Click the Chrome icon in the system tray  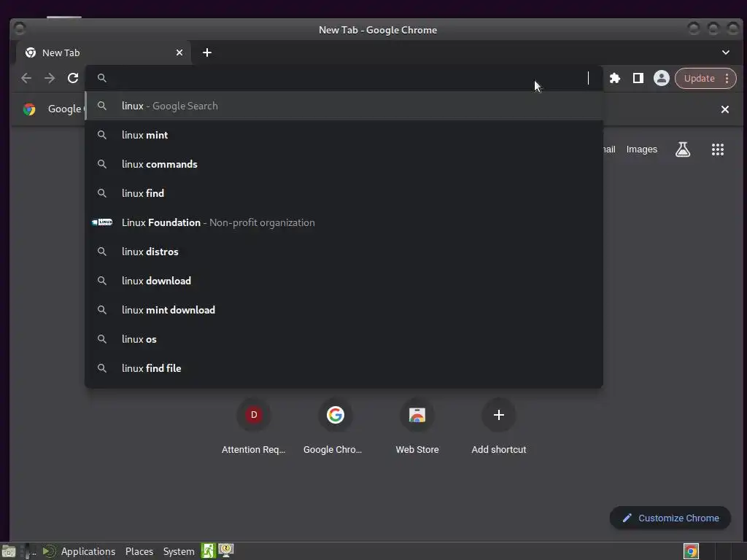(691, 551)
